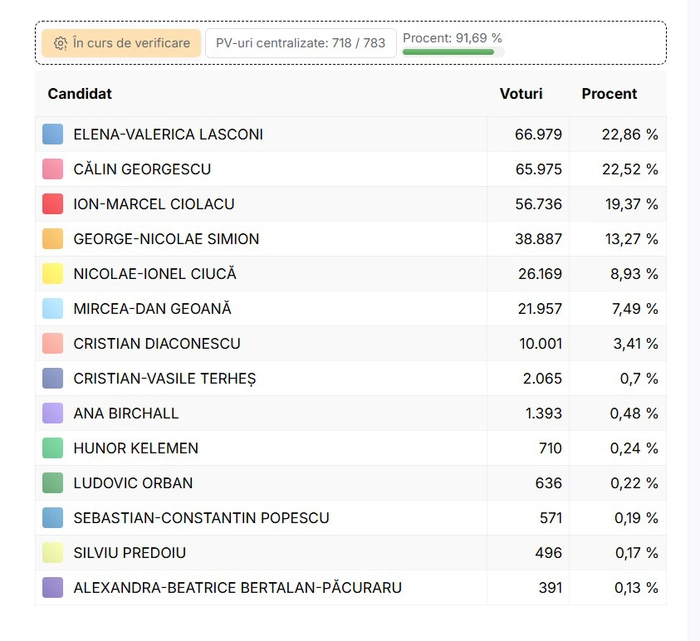Image resolution: width=700 pixels, height=641 pixels.
Task: Click Alexandra-Beatrice Bertalan-Păcuraru's row name
Action: (237, 588)
